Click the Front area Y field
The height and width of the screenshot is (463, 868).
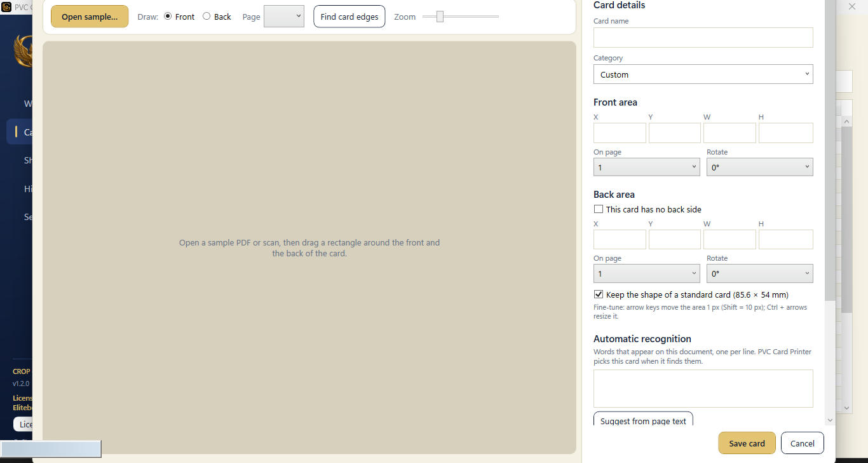(675, 133)
